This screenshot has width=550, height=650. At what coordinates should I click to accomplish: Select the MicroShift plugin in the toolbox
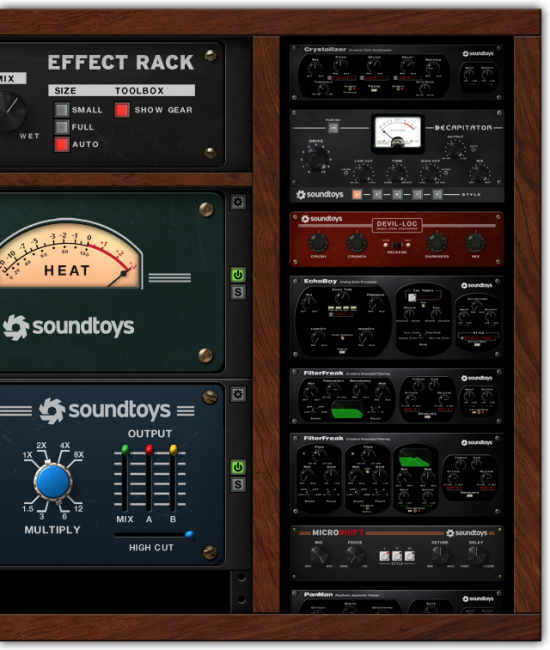tap(397, 553)
